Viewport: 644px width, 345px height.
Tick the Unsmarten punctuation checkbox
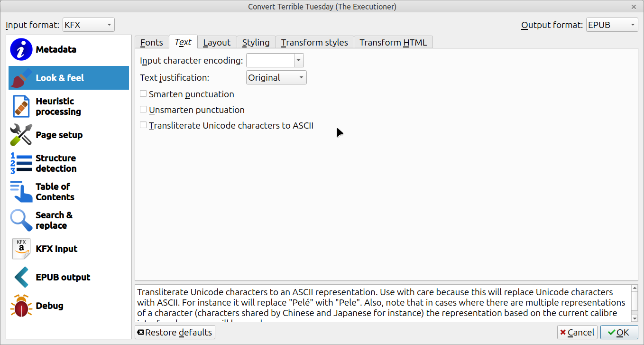tap(143, 110)
